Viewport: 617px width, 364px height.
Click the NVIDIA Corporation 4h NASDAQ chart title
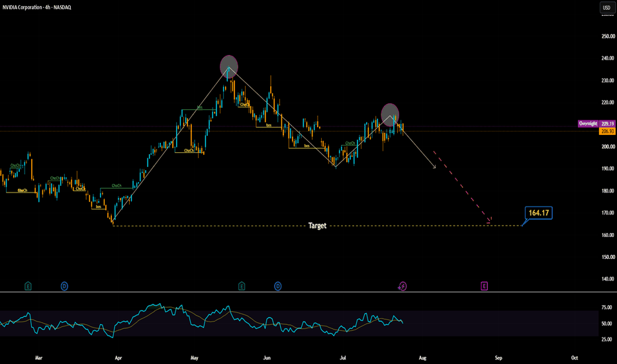click(36, 7)
